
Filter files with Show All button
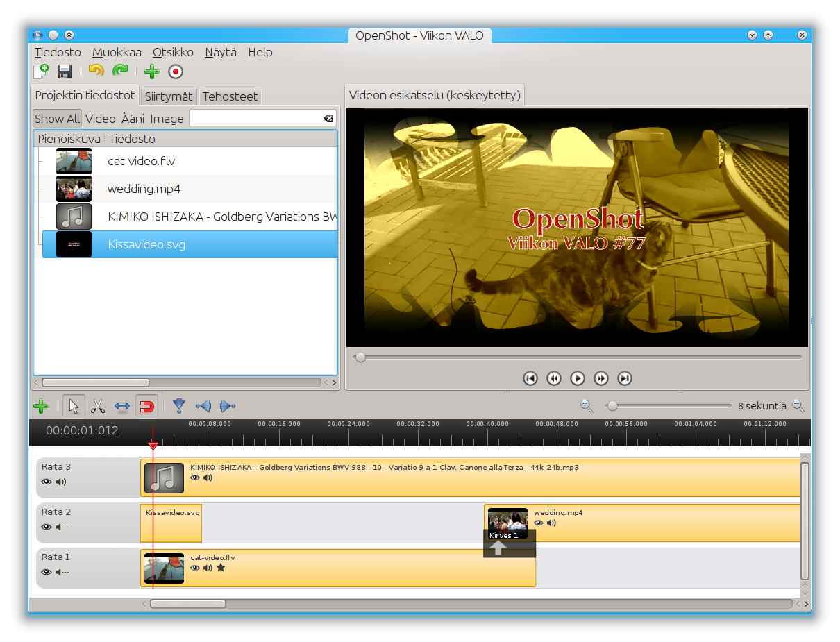pos(58,119)
